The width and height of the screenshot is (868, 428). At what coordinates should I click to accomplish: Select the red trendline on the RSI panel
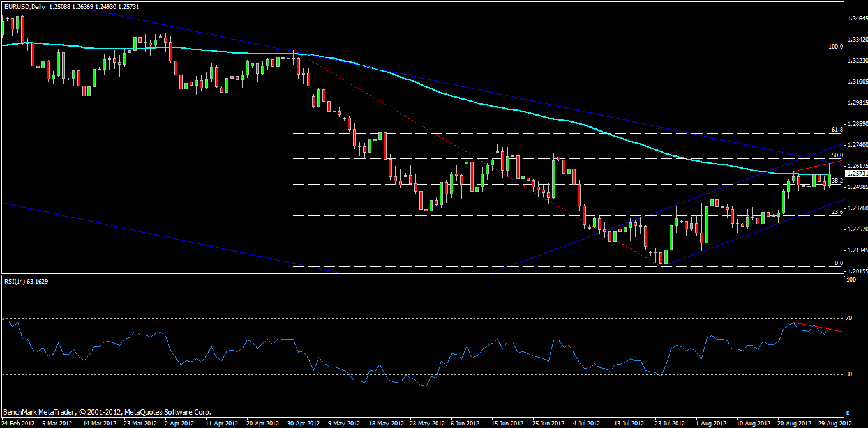point(818,327)
